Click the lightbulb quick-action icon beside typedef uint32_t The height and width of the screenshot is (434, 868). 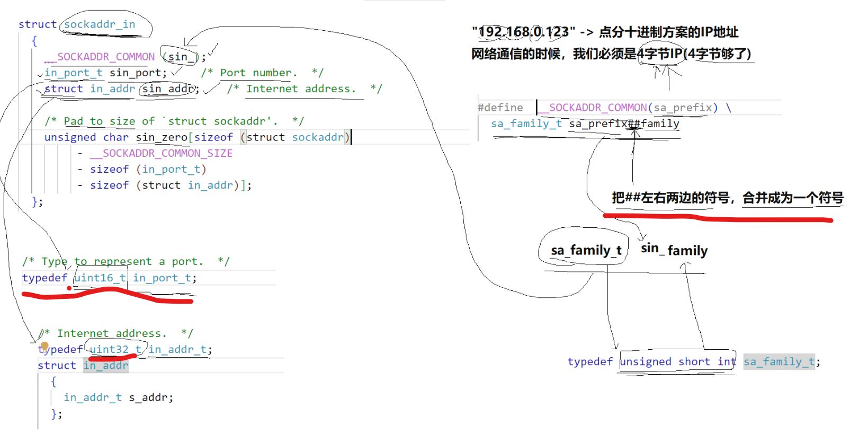point(44,346)
